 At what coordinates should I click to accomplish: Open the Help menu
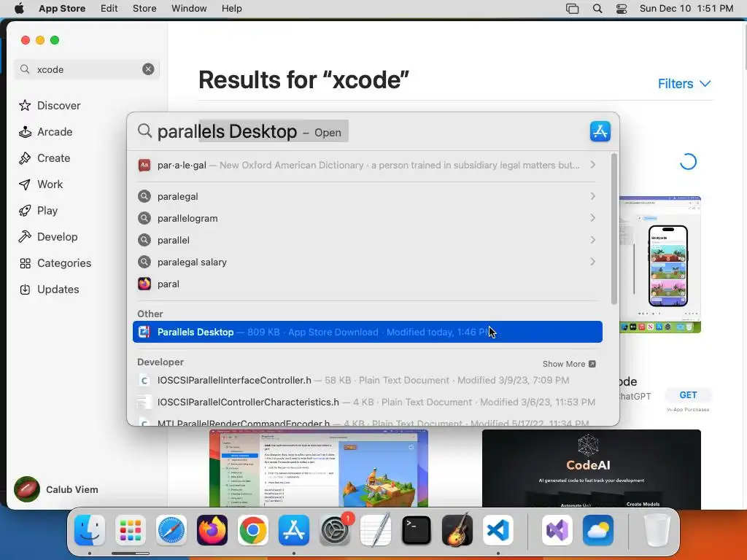pyautogui.click(x=231, y=9)
